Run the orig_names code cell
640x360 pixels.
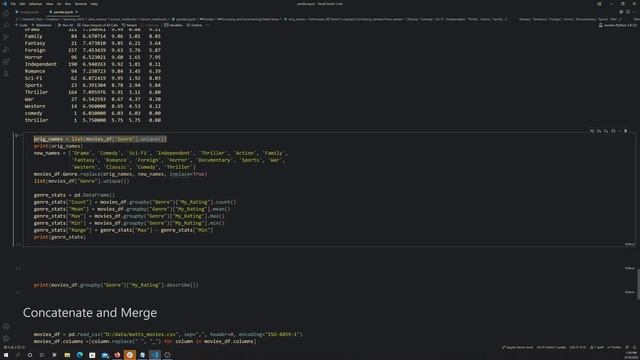pyautogui.click(x=17, y=136)
